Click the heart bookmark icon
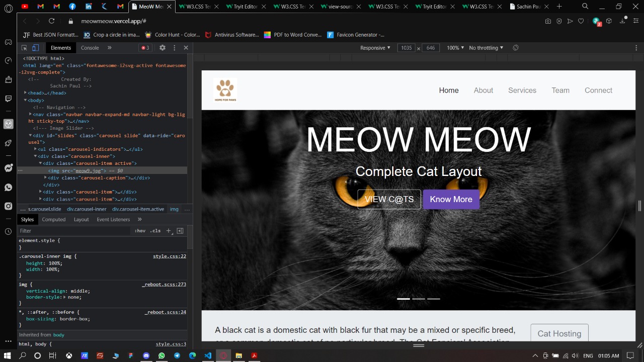This screenshot has width=644, height=362. pos(581,21)
